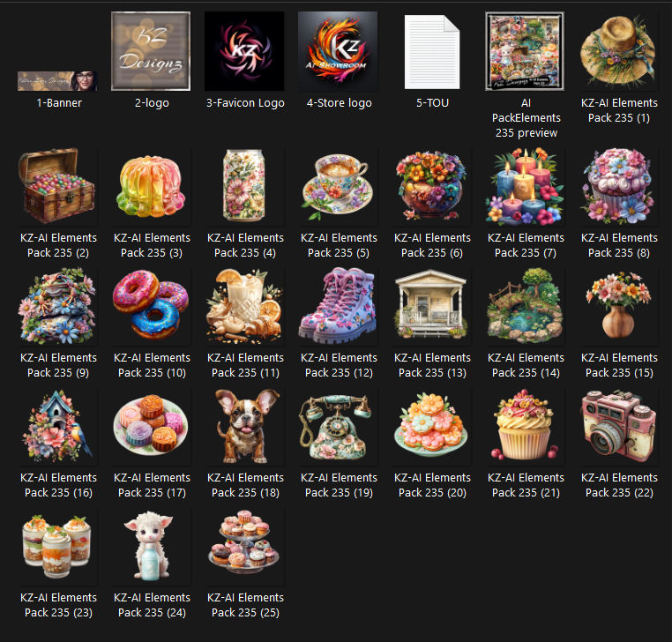Open the 2-logo KZ Designz thumbnail

[x=151, y=51]
